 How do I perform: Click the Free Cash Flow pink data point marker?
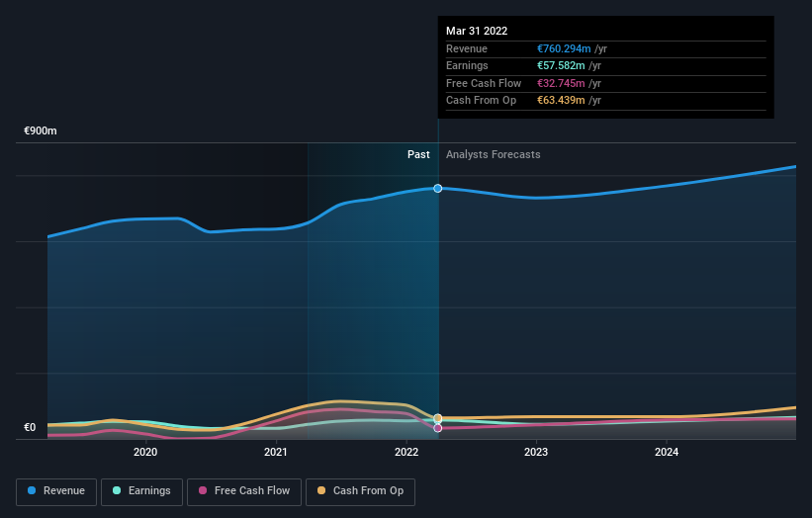437,428
